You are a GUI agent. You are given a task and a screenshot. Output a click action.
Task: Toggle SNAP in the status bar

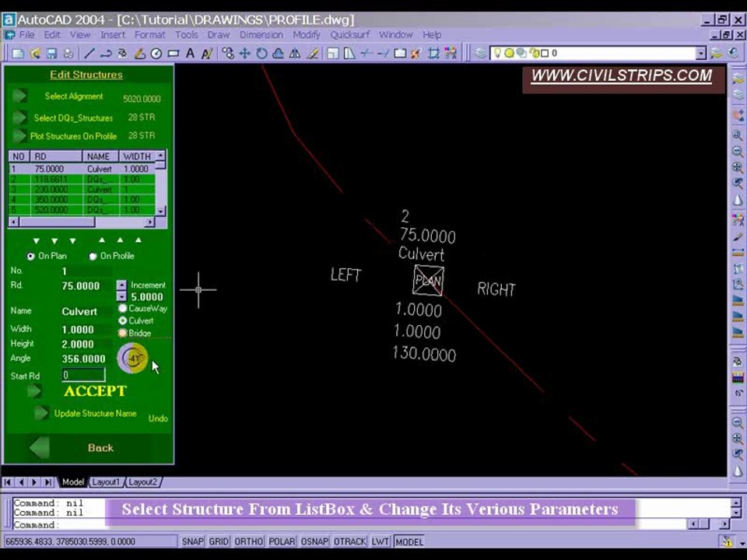[192, 541]
